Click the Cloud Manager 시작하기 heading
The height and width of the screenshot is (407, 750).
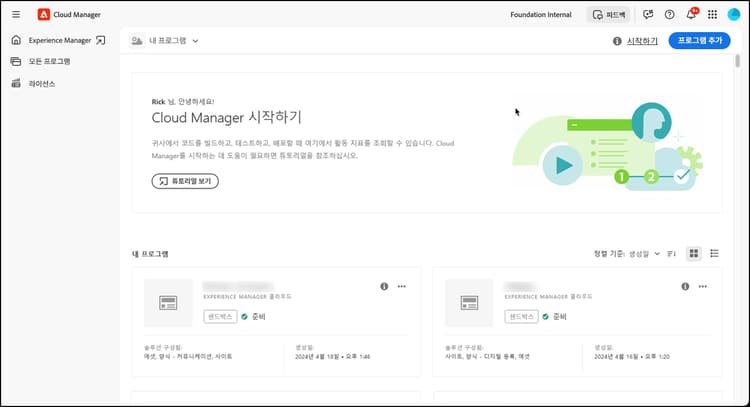coord(226,117)
